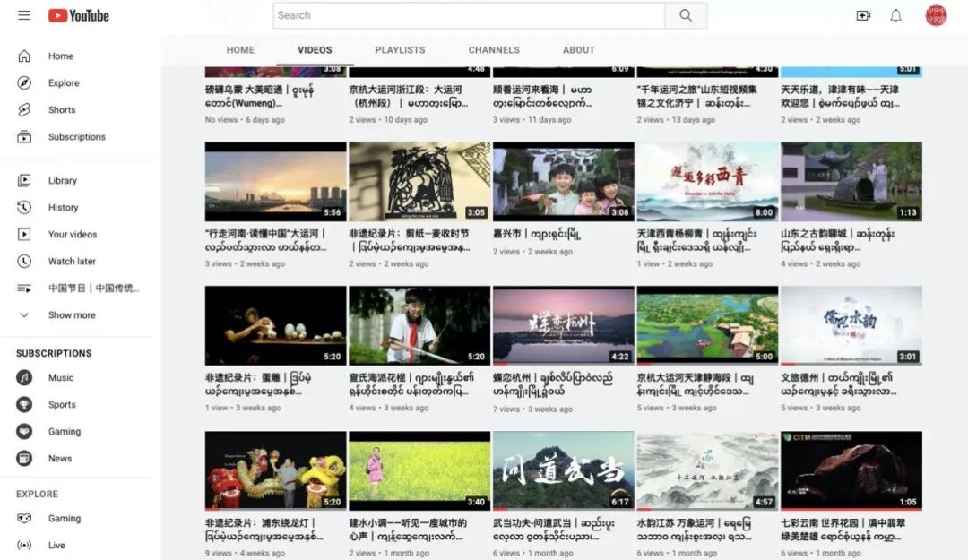
Task: Click the search button
Action: (686, 15)
